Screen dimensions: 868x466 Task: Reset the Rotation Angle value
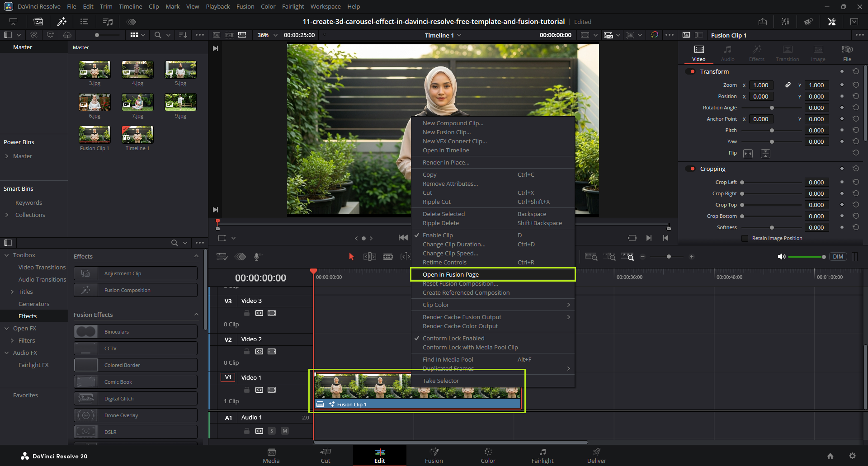click(855, 108)
